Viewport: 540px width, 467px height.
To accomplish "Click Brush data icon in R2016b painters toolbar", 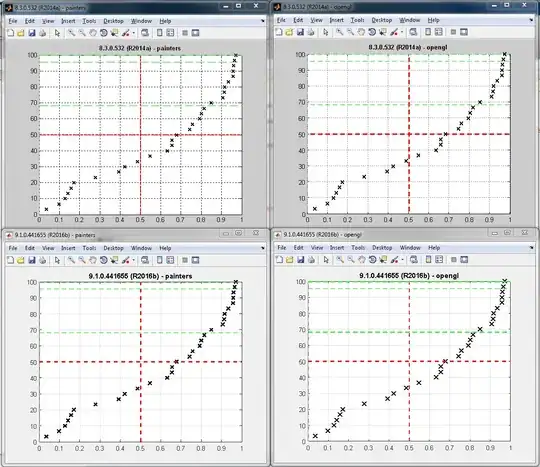I will pos(125,260).
